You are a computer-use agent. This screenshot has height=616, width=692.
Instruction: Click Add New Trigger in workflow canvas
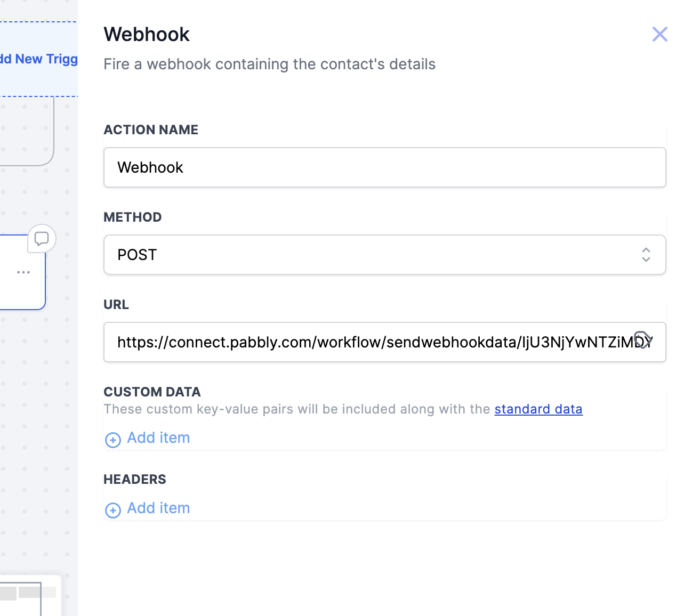[39, 59]
